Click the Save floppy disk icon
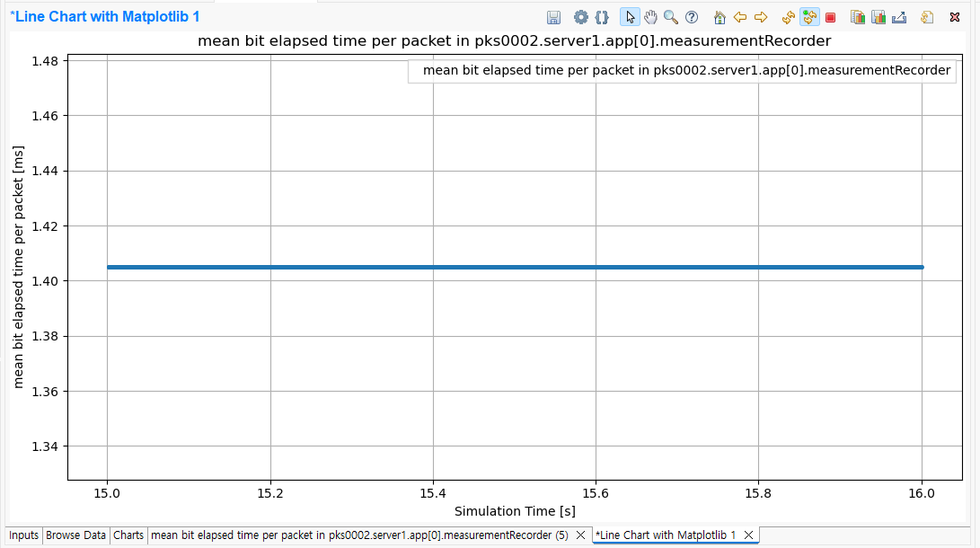 click(554, 17)
